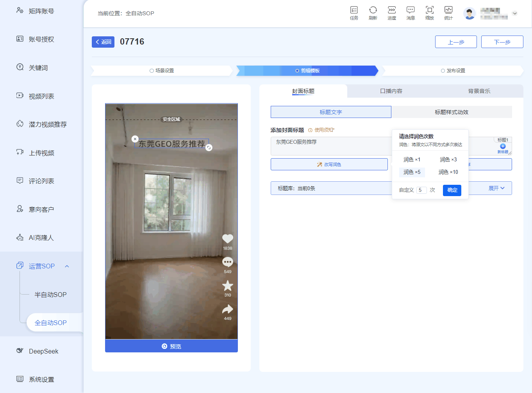
Task: Choose the 润色 ×1 option
Action: coord(412,159)
